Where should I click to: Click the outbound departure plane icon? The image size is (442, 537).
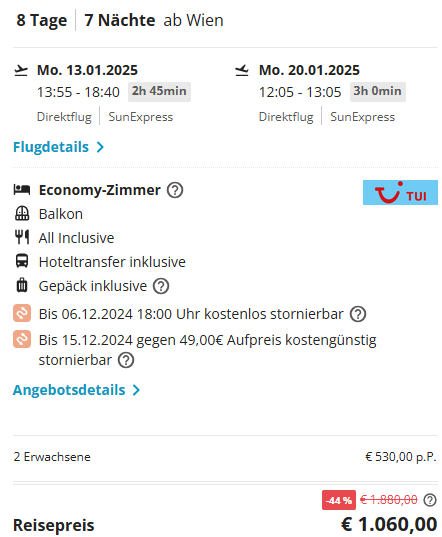point(21,70)
